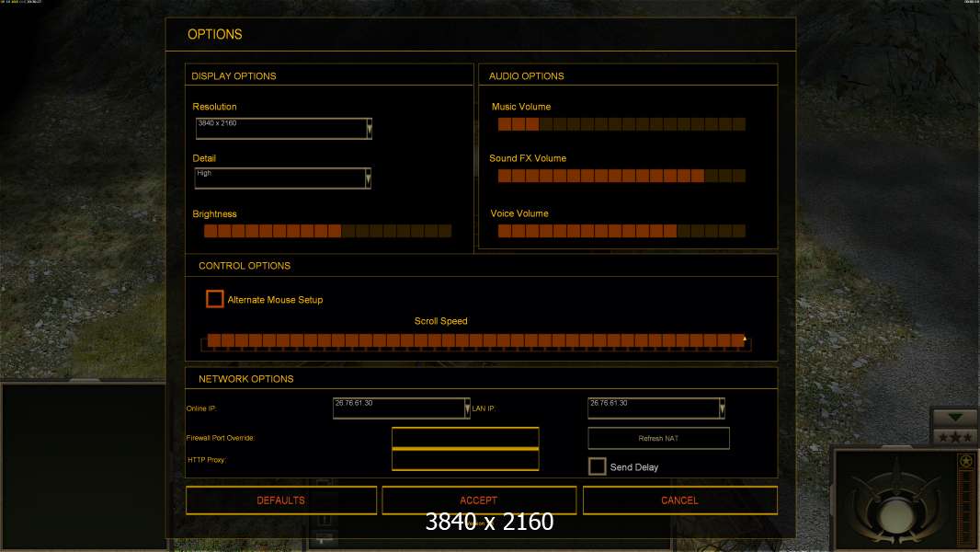Click the Firewall Port Override label

coord(221,438)
